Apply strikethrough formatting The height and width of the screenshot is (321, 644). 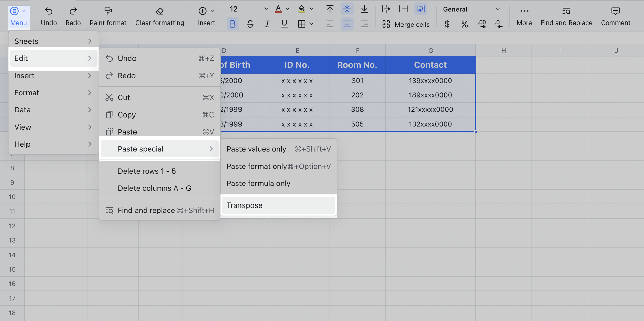coord(250,24)
